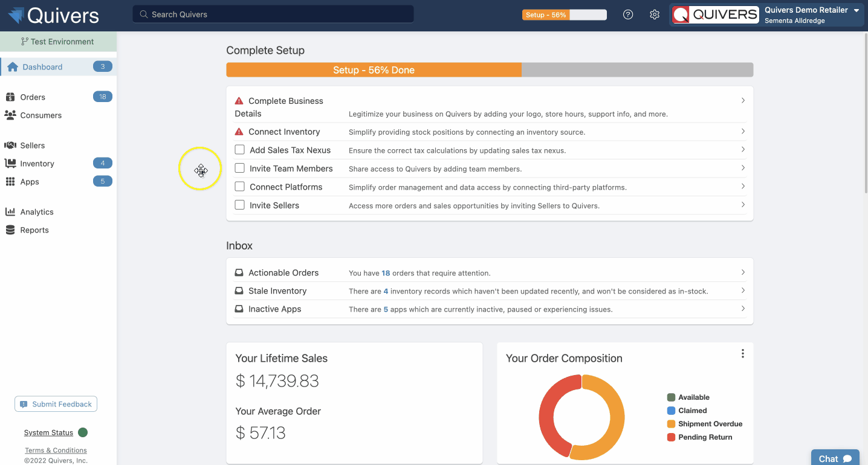Click the Search Quivers field
The image size is (868, 465).
click(273, 14)
